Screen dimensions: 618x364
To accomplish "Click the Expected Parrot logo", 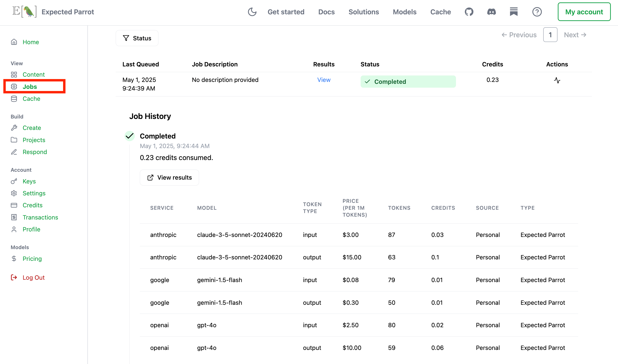I will [24, 12].
